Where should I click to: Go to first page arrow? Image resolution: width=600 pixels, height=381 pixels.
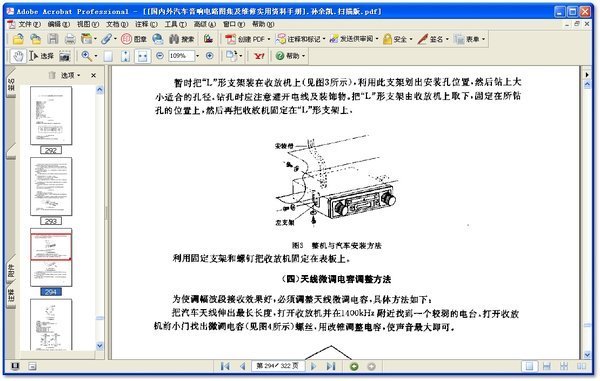coord(225,366)
